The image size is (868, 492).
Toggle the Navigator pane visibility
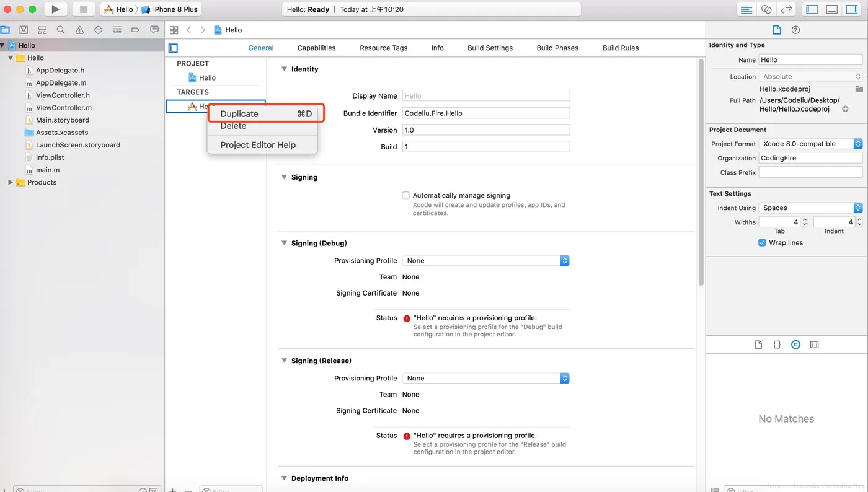tap(812, 9)
